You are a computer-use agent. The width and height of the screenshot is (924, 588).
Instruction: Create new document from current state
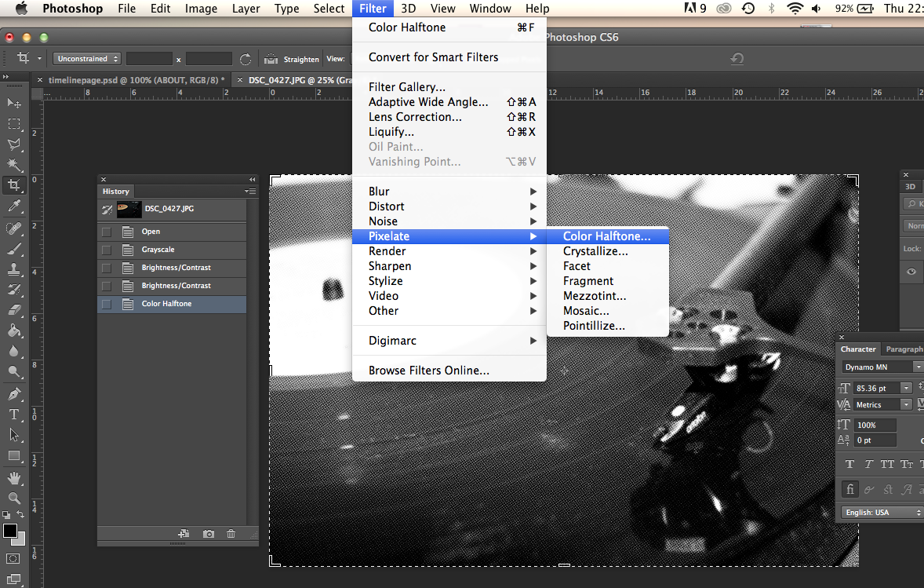click(x=184, y=534)
